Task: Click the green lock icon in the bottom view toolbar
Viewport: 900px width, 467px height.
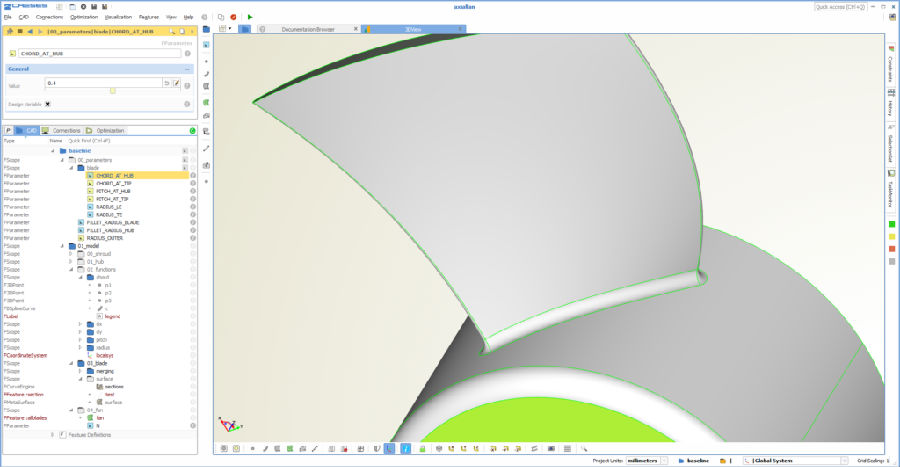Action: [422, 449]
